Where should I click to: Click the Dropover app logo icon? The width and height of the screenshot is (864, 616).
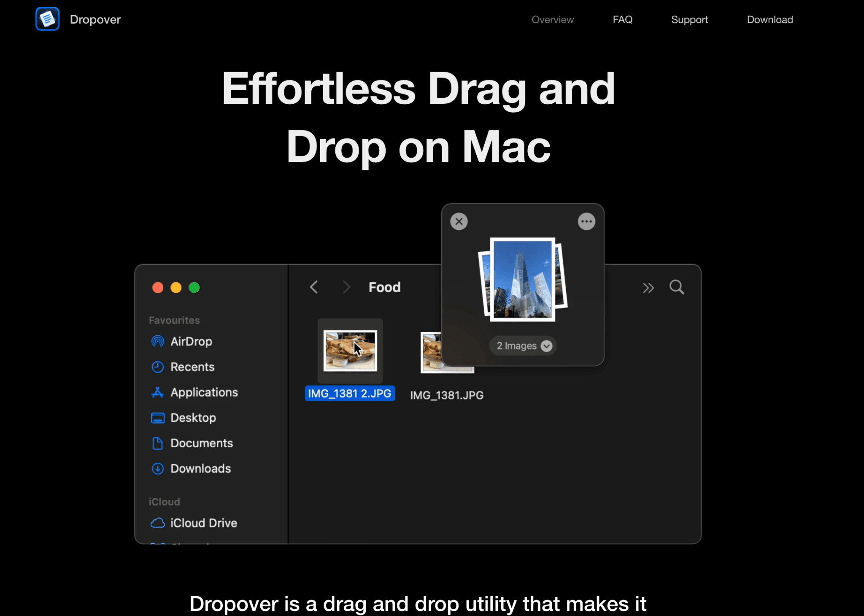47,19
